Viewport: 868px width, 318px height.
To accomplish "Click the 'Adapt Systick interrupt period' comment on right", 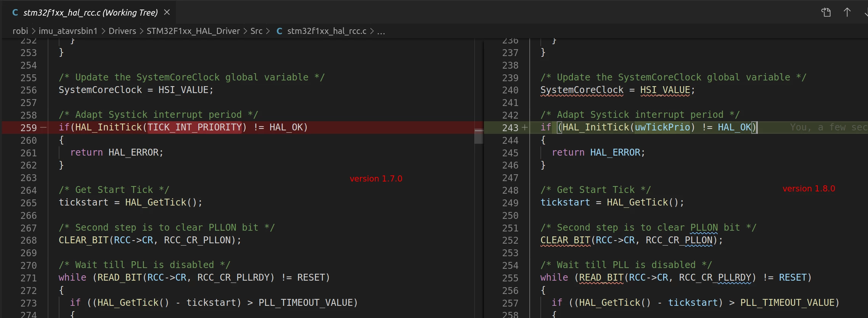I will click(x=640, y=115).
